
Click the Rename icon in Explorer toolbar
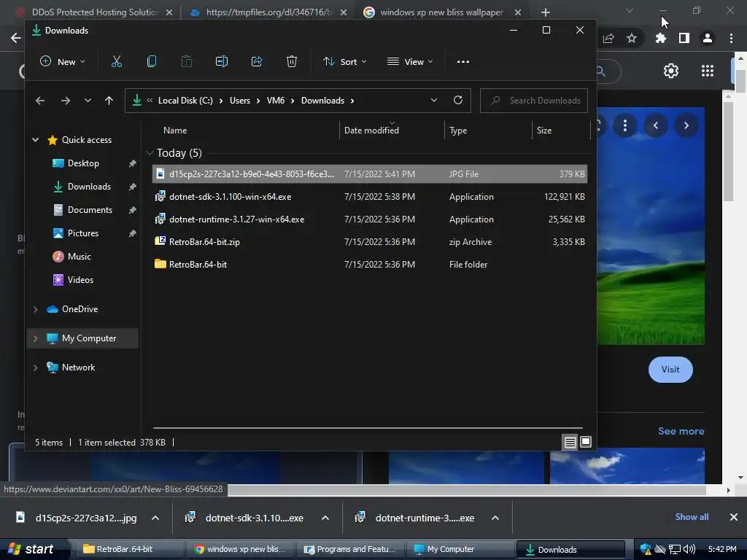coord(222,61)
